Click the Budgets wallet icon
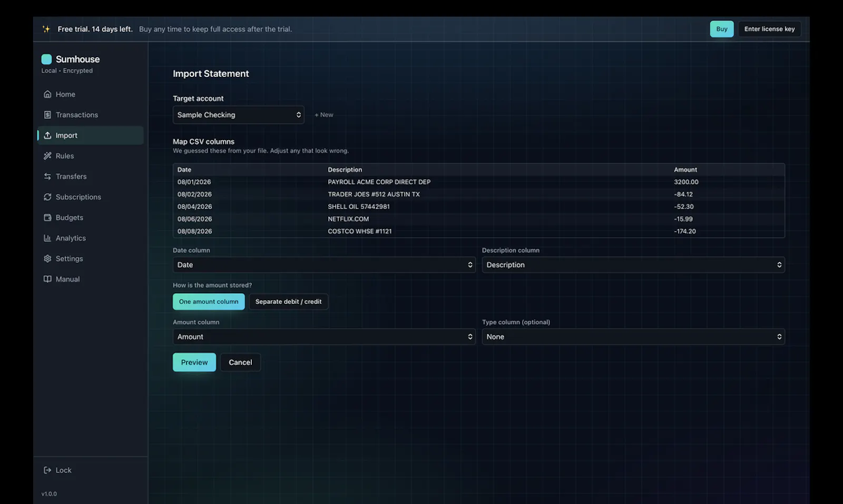 click(47, 218)
